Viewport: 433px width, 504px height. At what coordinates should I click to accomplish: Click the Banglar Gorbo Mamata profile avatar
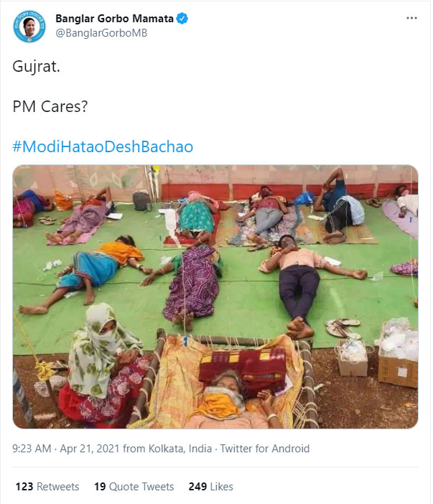(x=30, y=27)
